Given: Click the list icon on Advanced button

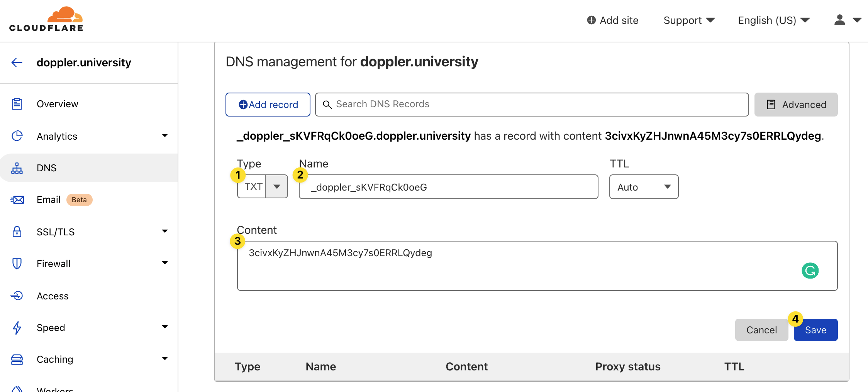Looking at the screenshot, I should pos(771,105).
